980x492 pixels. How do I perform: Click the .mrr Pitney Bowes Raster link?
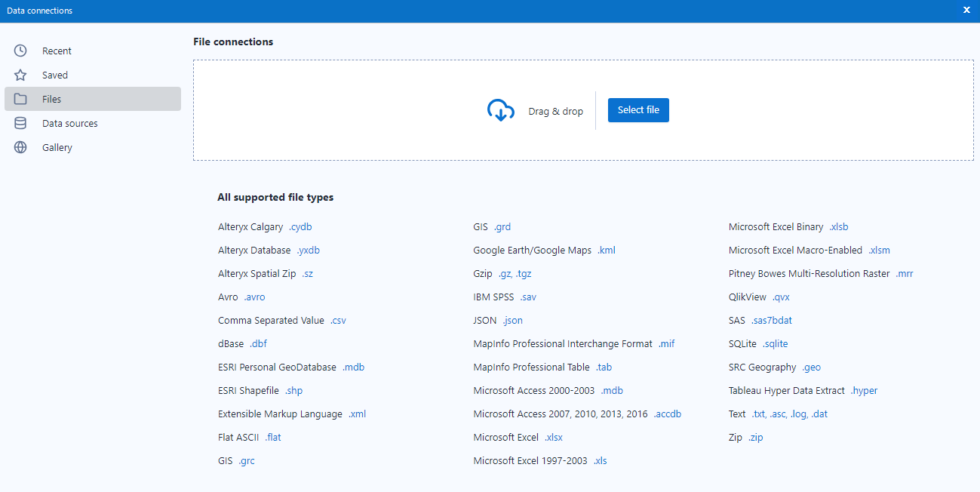click(x=905, y=273)
